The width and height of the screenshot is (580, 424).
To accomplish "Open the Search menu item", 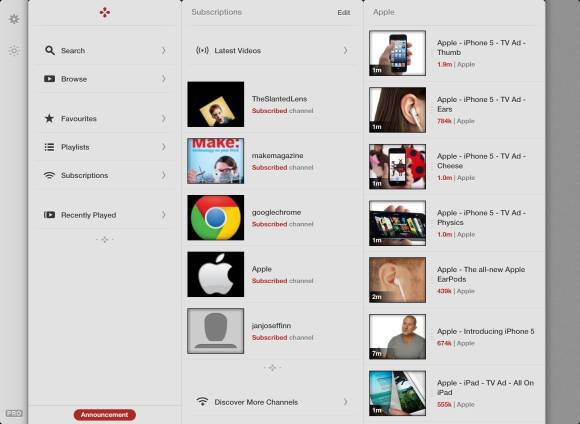I will 105,50.
